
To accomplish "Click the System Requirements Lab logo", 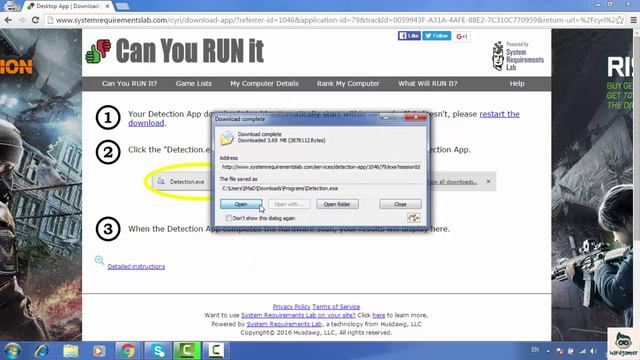I will 518,56.
